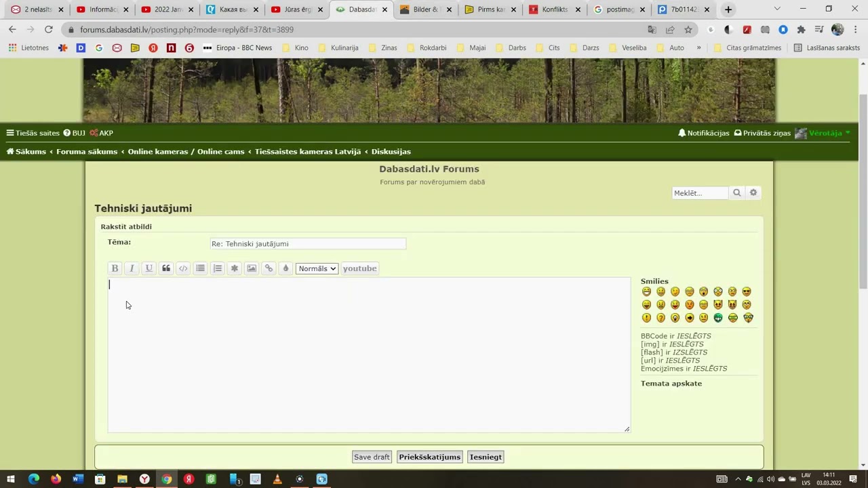Open the Eiropa - BBC News bookmark
The height and width of the screenshot is (488, 868).
(237, 47)
